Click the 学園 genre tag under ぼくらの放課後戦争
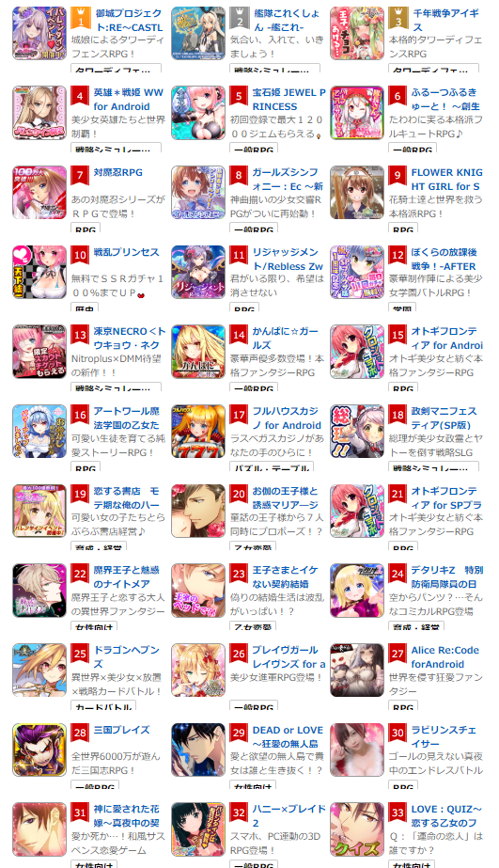499x868 pixels. (x=403, y=308)
